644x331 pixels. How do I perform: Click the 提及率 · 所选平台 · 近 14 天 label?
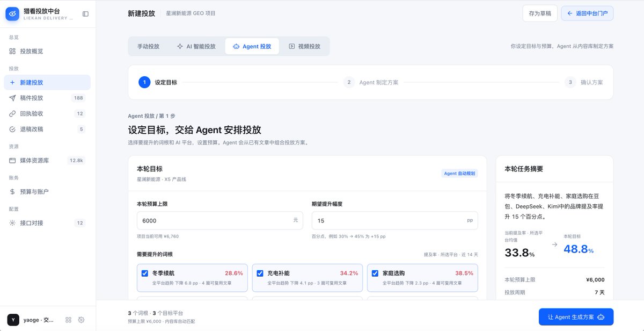tap(451, 255)
